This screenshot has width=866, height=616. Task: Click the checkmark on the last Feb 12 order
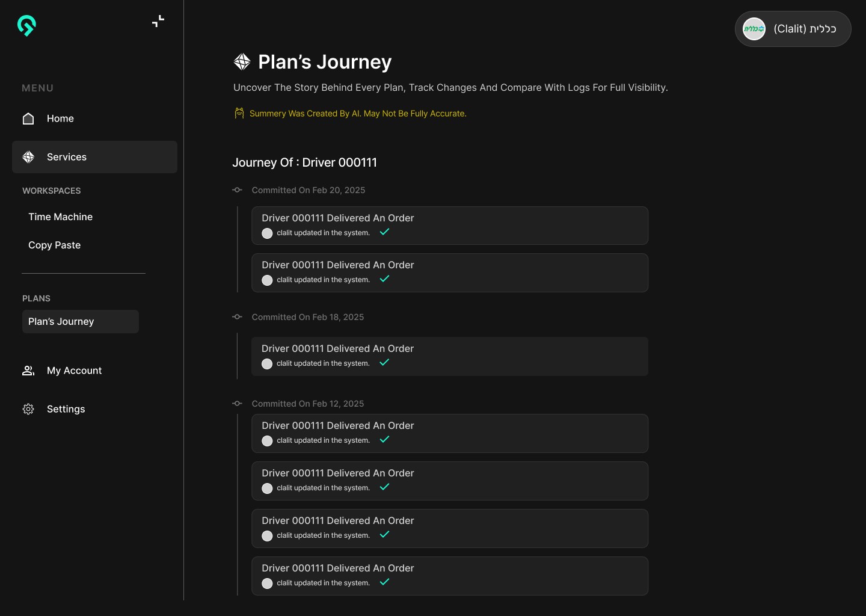pos(385,582)
